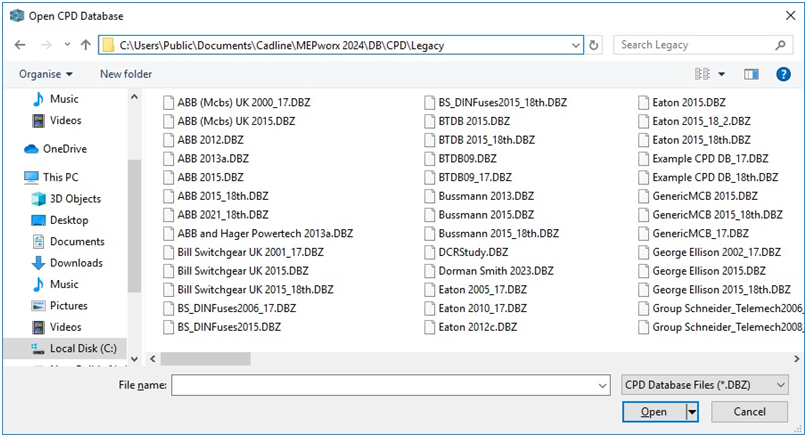Screen dimensions: 806x436
Task: Open Downloads in navigation pane
Action: [67, 263]
